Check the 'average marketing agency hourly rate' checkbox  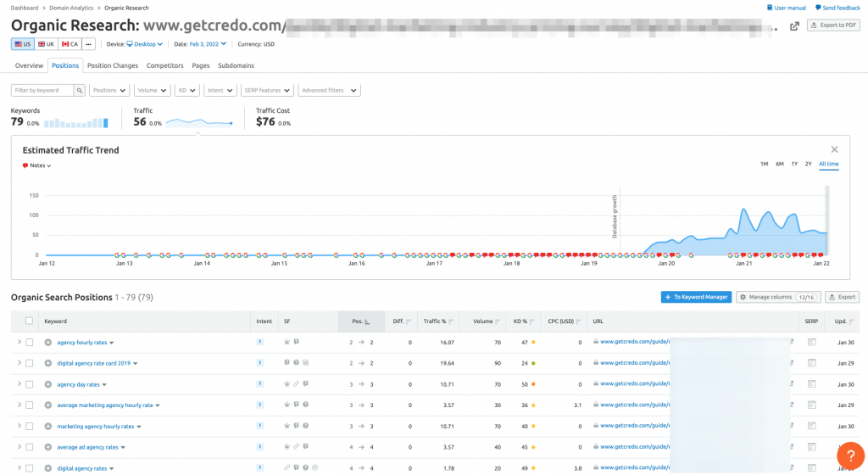click(30, 405)
